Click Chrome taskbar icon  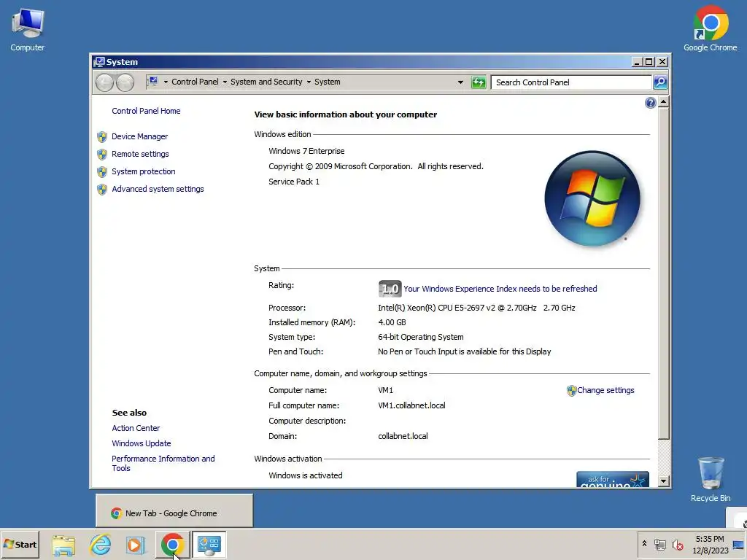tap(172, 545)
